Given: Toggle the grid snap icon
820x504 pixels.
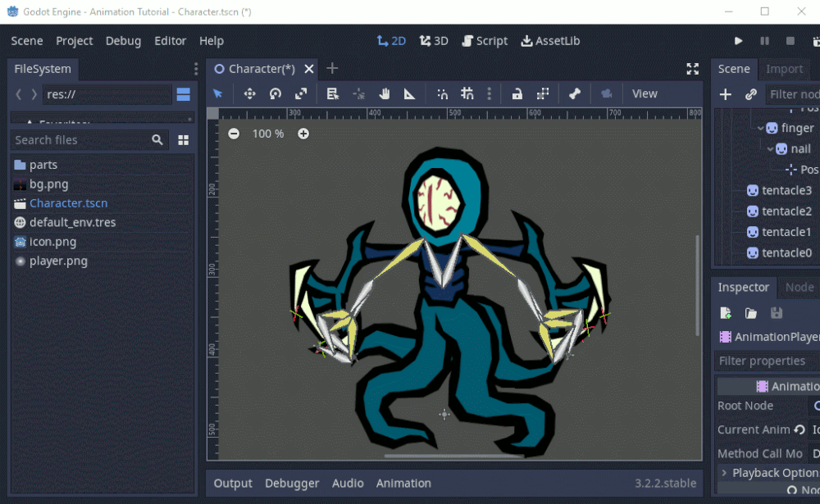Looking at the screenshot, I should pos(467,93).
